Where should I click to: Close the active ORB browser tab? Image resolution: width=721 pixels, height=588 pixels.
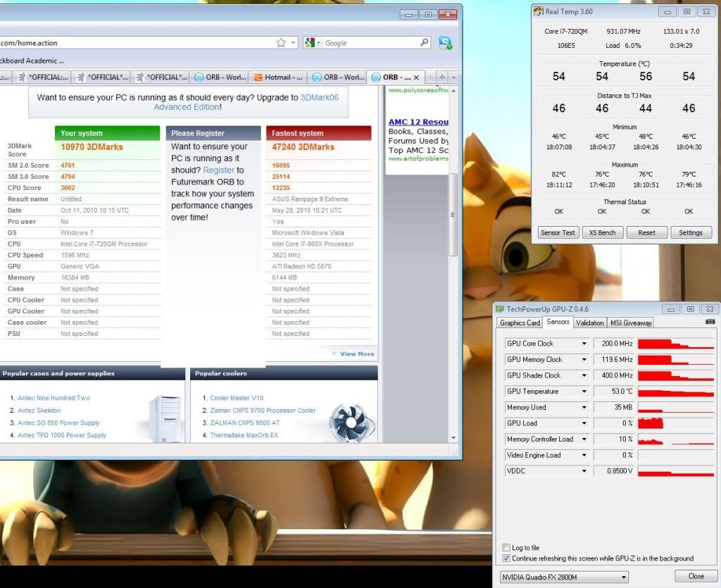point(416,77)
